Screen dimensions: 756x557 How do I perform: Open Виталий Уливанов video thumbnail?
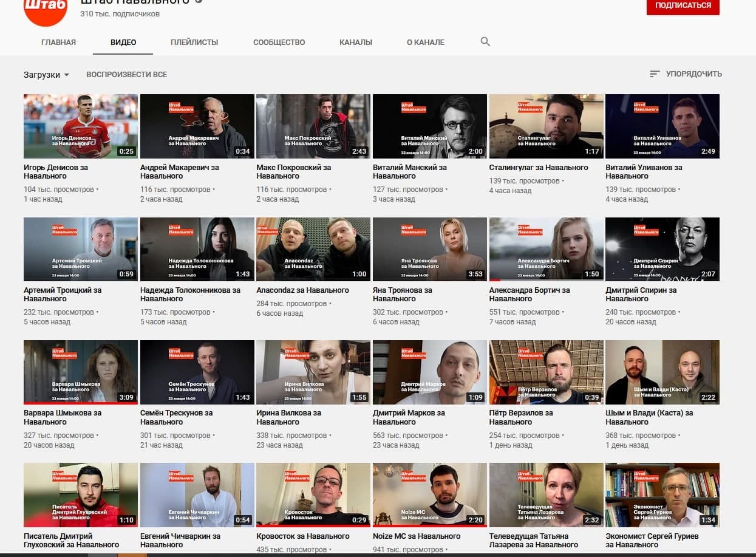662,126
